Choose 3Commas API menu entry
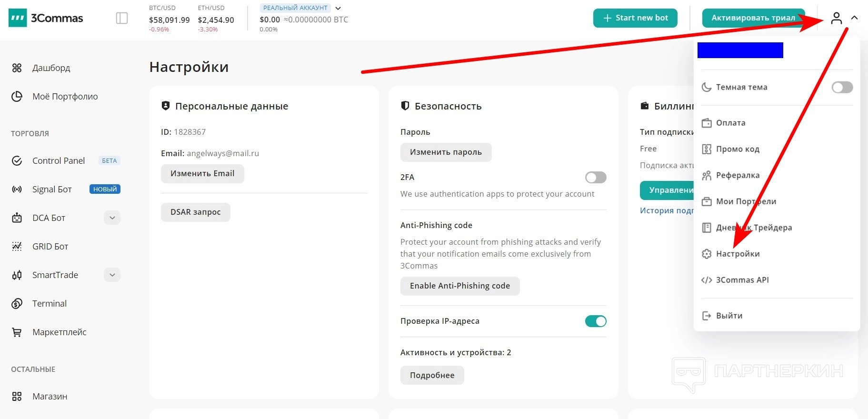 click(x=742, y=280)
